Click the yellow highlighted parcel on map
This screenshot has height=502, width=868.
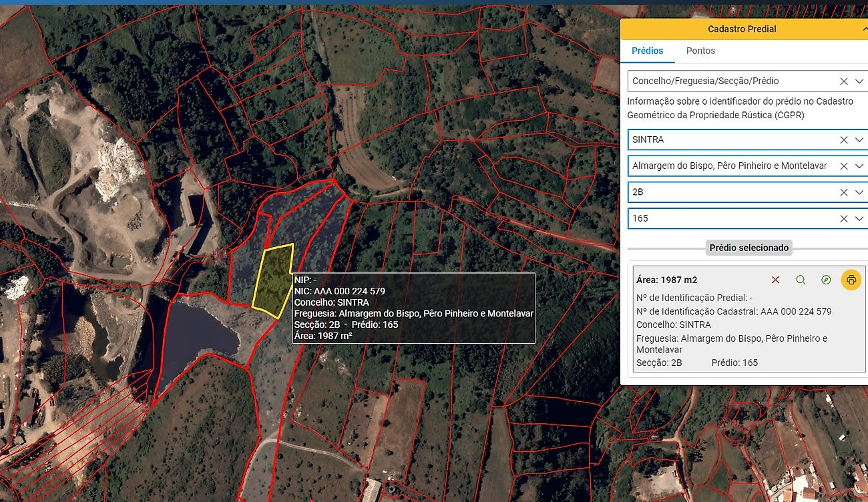pos(273,280)
